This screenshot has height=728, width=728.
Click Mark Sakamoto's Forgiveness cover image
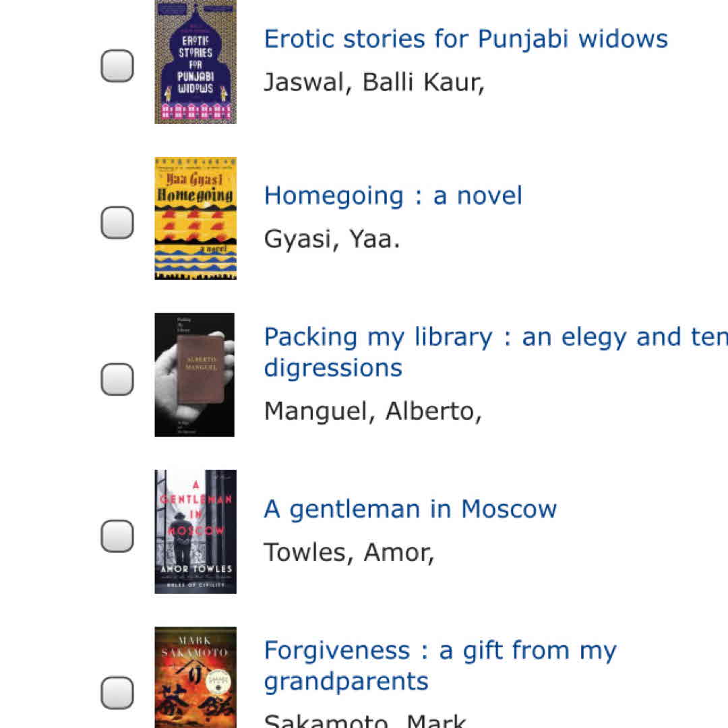195,677
